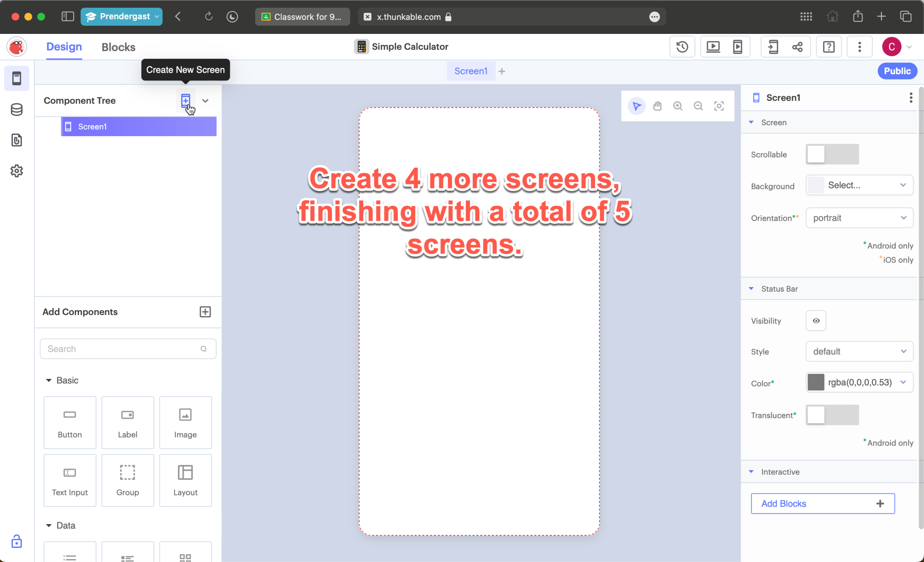Click the zoom out magnifier icon
This screenshot has height=562, width=924.
(x=698, y=106)
